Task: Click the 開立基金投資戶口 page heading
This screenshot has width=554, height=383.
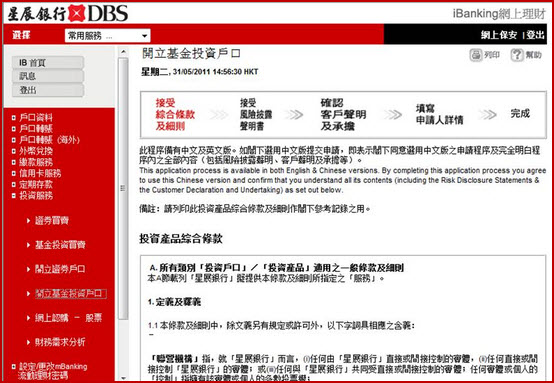Action: pyautogui.click(x=191, y=54)
